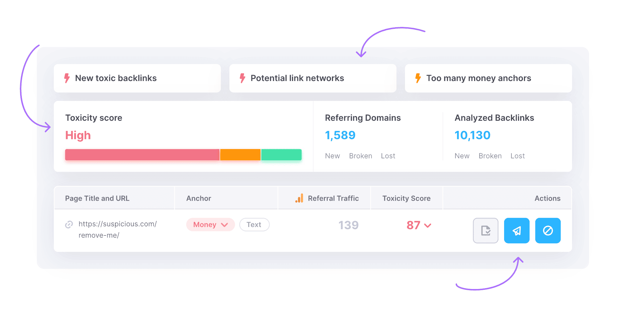The height and width of the screenshot is (323, 644).
Task: Select the Money anchor filter pill
Action: 210,224
